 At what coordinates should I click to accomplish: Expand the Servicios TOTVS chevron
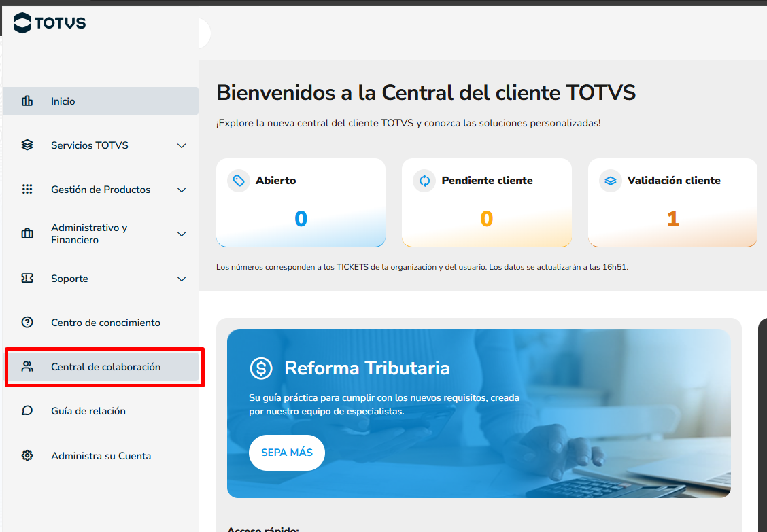click(x=182, y=145)
